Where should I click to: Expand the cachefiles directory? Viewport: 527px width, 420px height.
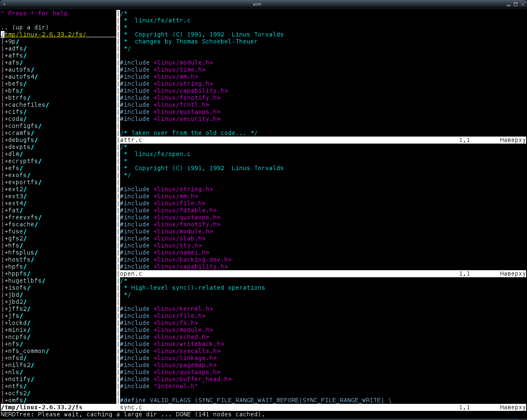[x=26, y=105]
